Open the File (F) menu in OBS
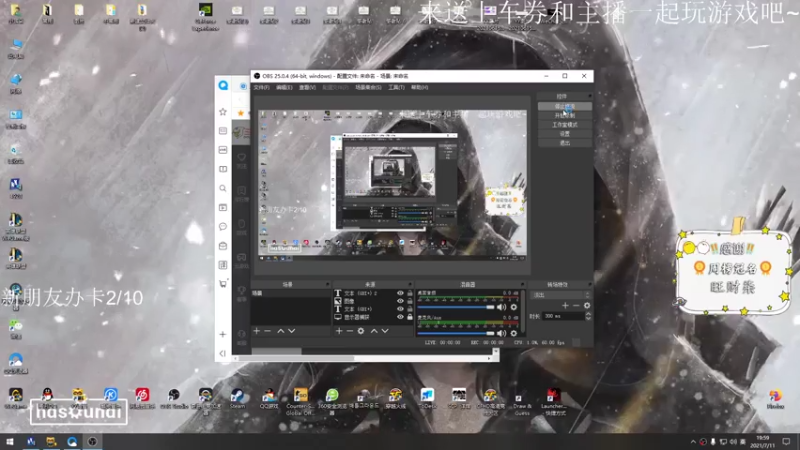 pos(261,88)
